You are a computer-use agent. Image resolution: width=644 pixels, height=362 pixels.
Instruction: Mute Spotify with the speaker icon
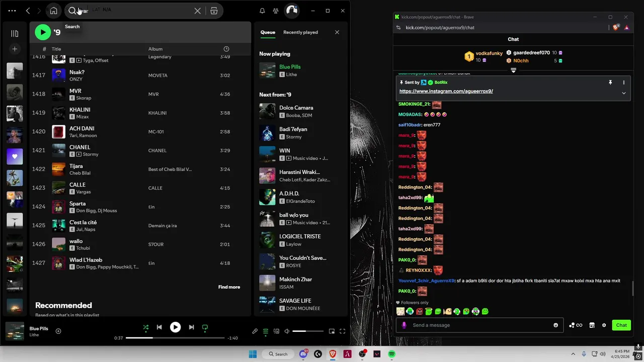point(287,331)
